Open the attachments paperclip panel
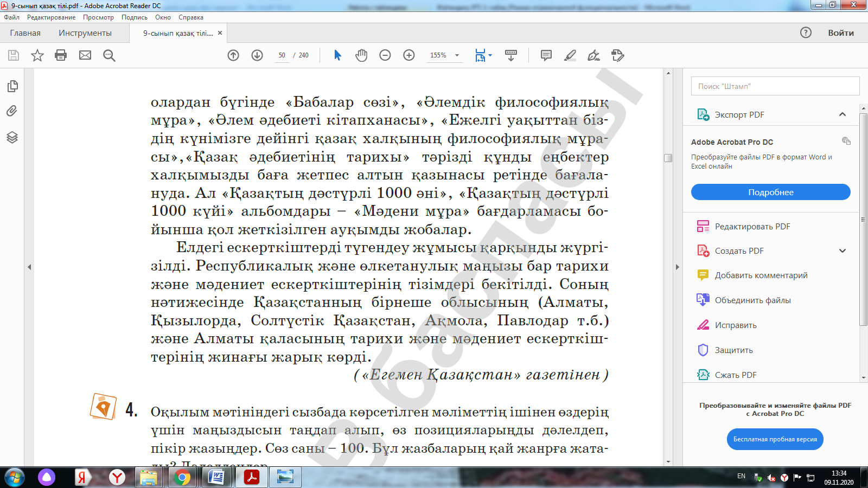868x488 pixels. (x=12, y=111)
